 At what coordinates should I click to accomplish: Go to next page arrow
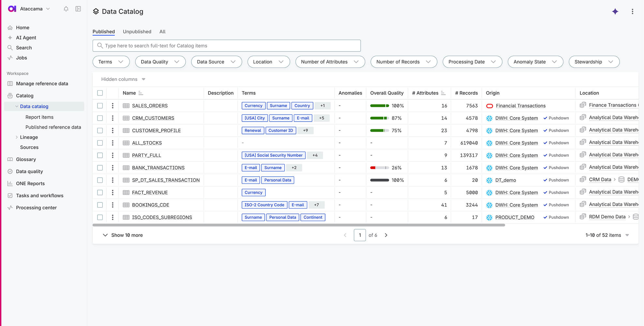[x=386, y=235]
